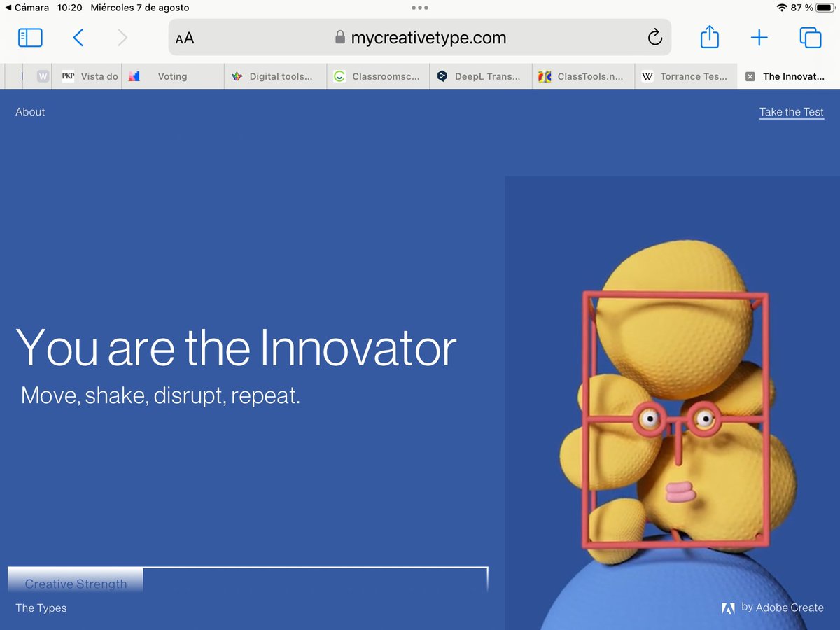The image size is (840, 630).
Task: Select the grey W favicon tab
Action: pyautogui.click(x=43, y=76)
